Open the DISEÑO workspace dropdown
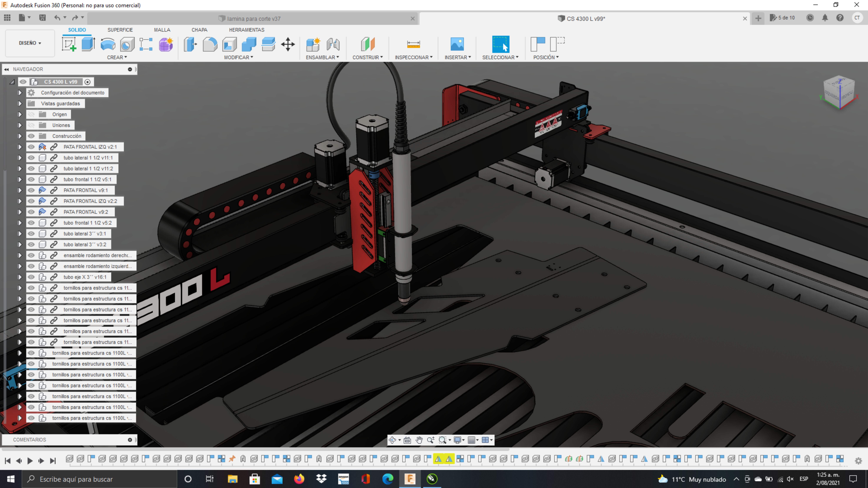The height and width of the screenshot is (488, 868). (30, 43)
